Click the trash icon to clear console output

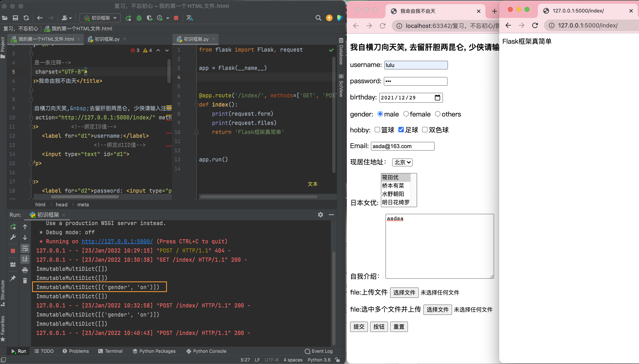[25, 281]
